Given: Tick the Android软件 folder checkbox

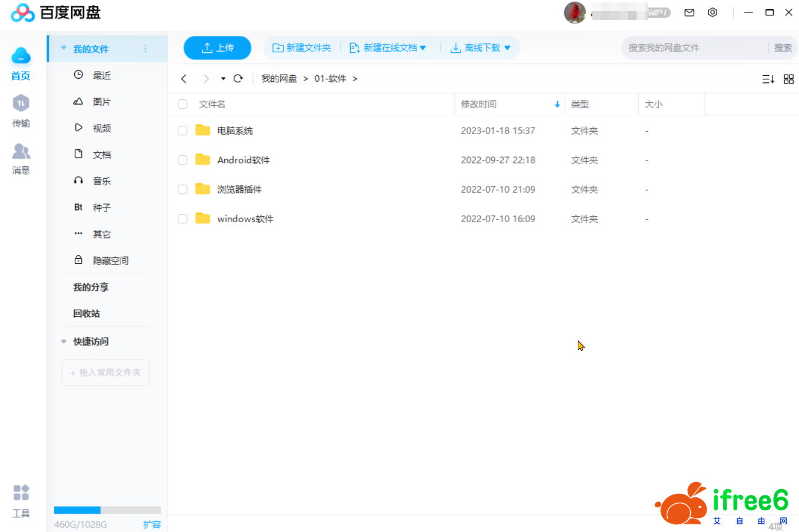Looking at the screenshot, I should tap(182, 160).
